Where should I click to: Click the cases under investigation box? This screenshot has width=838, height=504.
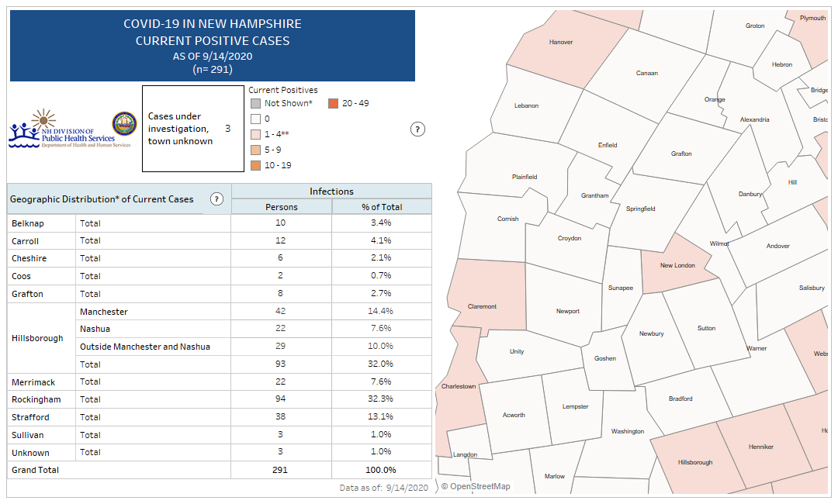point(192,129)
